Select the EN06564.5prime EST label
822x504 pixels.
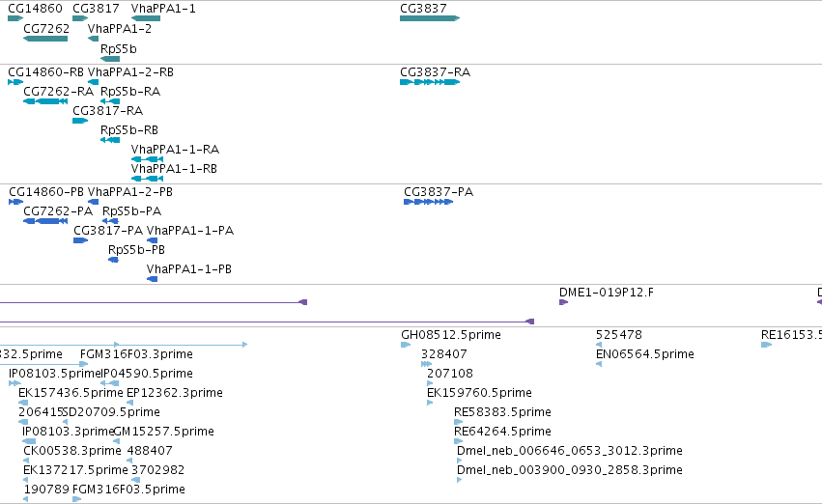tap(645, 354)
